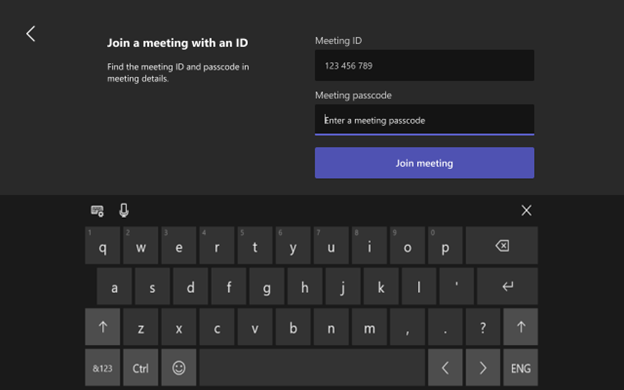Tap the j key
The width and height of the screenshot is (624, 390).
coord(343,286)
